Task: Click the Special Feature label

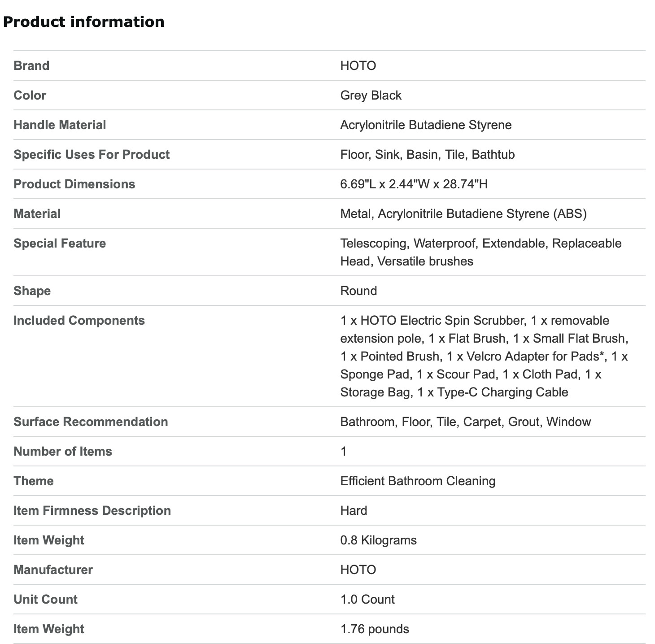Action: pyautogui.click(x=60, y=243)
